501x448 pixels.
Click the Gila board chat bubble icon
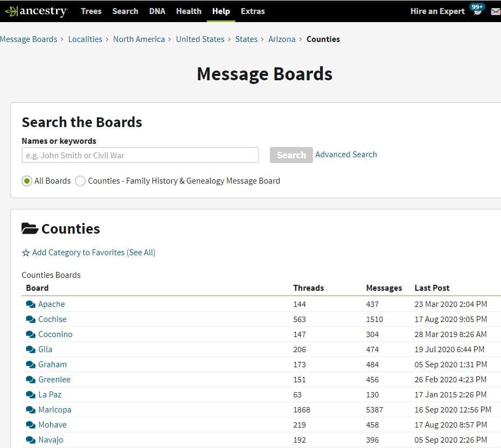[x=30, y=349]
